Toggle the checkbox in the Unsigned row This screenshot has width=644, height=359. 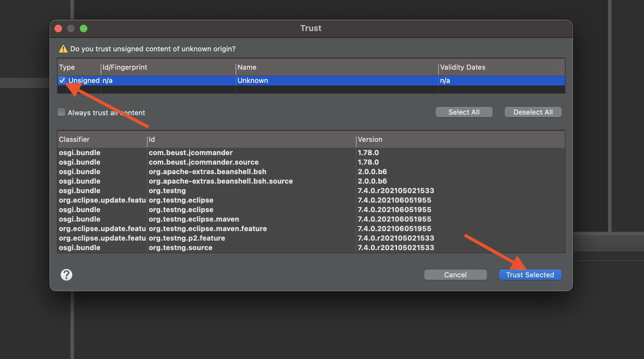(62, 81)
